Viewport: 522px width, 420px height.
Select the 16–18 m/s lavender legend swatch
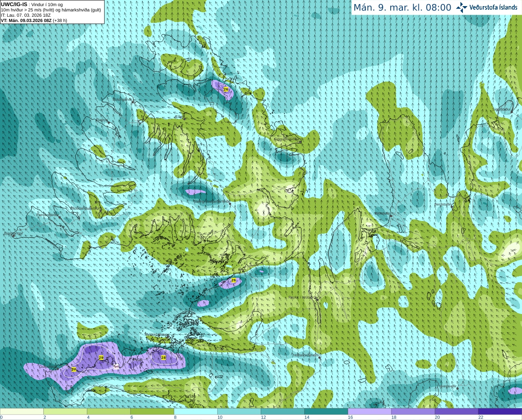pos(369,411)
